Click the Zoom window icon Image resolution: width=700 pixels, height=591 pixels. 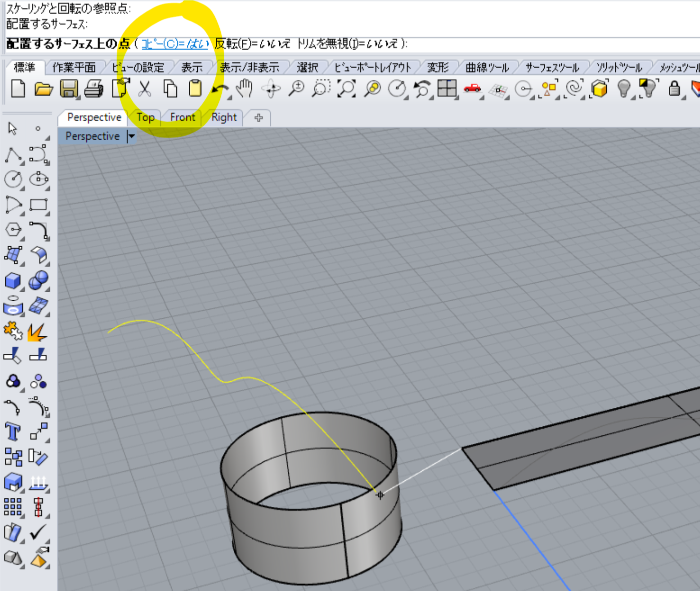point(321,89)
